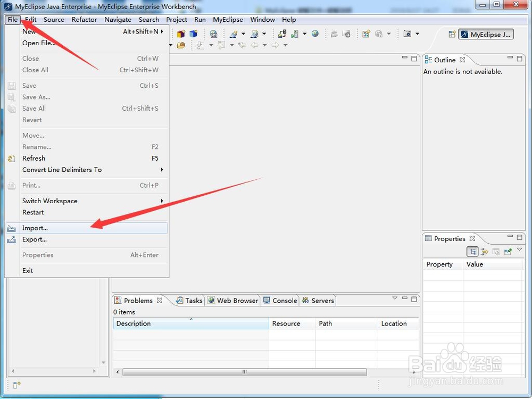The width and height of the screenshot is (532, 399).
Task: Open the Source menu
Action: (x=54, y=20)
